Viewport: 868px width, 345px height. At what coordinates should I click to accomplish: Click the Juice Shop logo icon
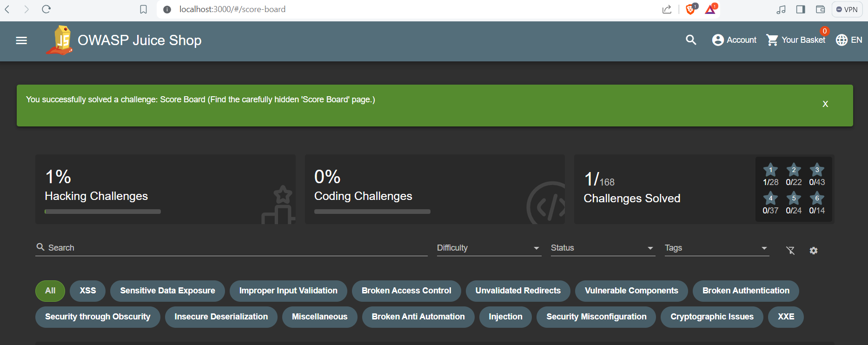coord(60,40)
